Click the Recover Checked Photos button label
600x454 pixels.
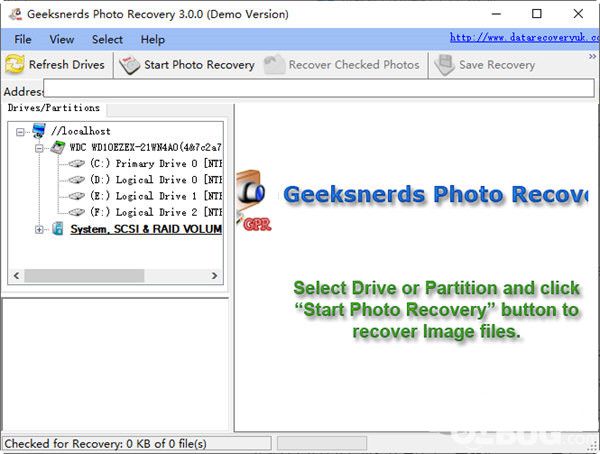tap(354, 65)
